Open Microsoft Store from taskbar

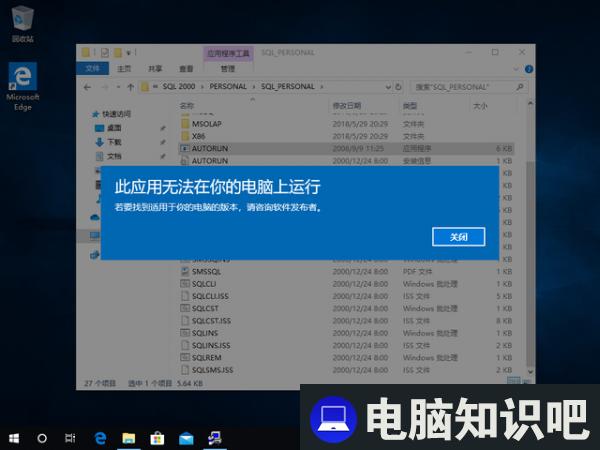point(157,438)
